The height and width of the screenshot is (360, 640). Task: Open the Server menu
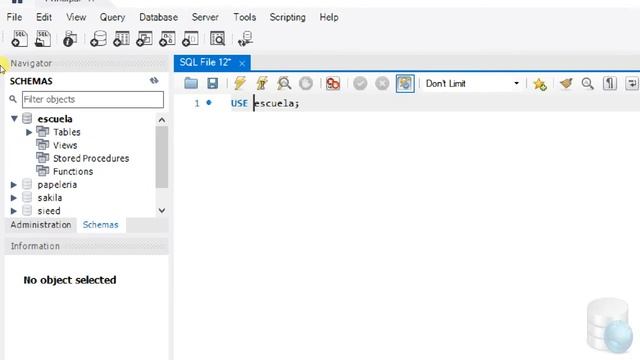click(x=205, y=17)
